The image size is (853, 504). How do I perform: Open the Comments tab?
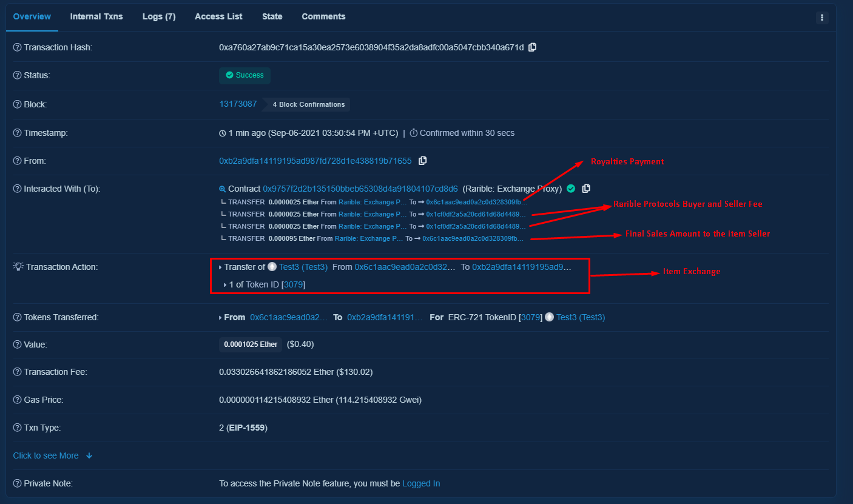(323, 16)
